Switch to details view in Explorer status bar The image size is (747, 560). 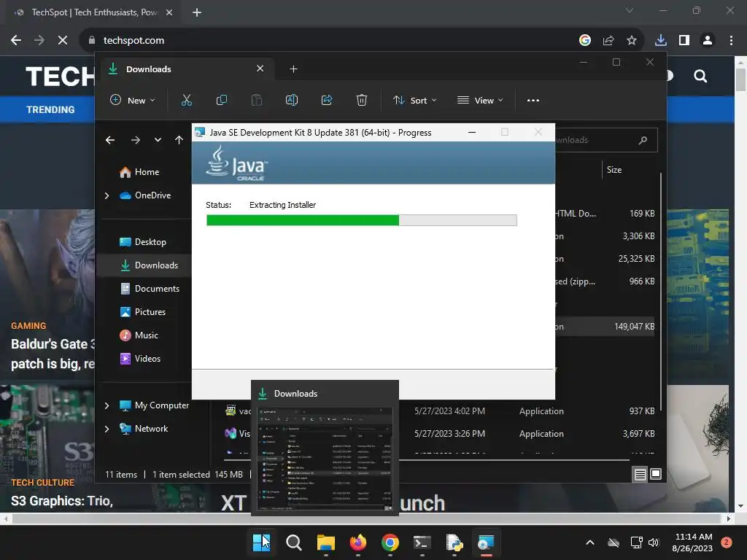[x=640, y=474]
